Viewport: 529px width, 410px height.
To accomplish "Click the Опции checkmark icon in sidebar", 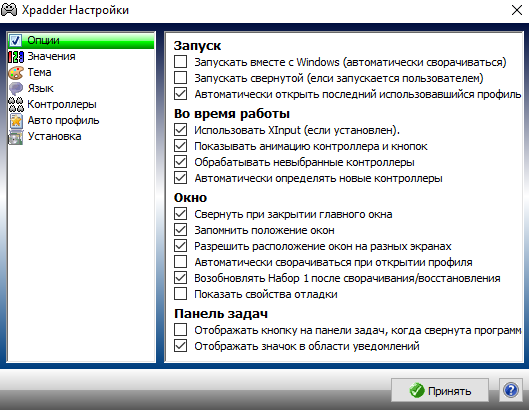I will point(16,40).
